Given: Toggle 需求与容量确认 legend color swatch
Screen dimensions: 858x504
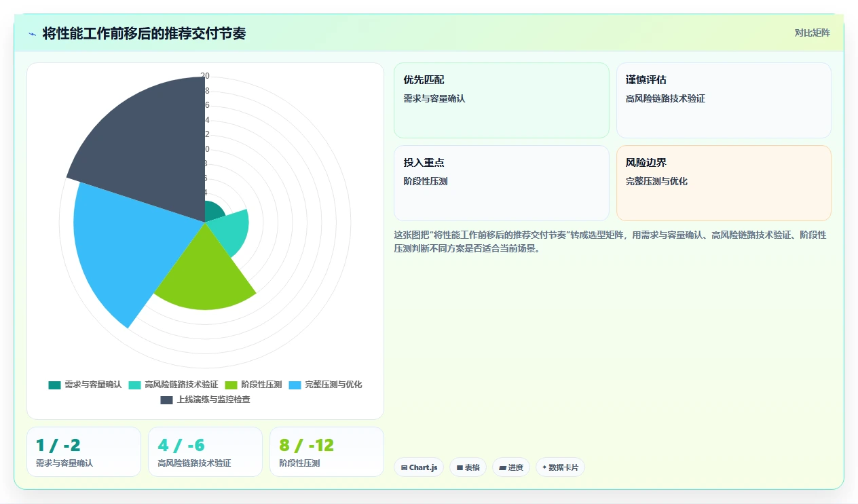Looking at the screenshot, I should point(54,385).
